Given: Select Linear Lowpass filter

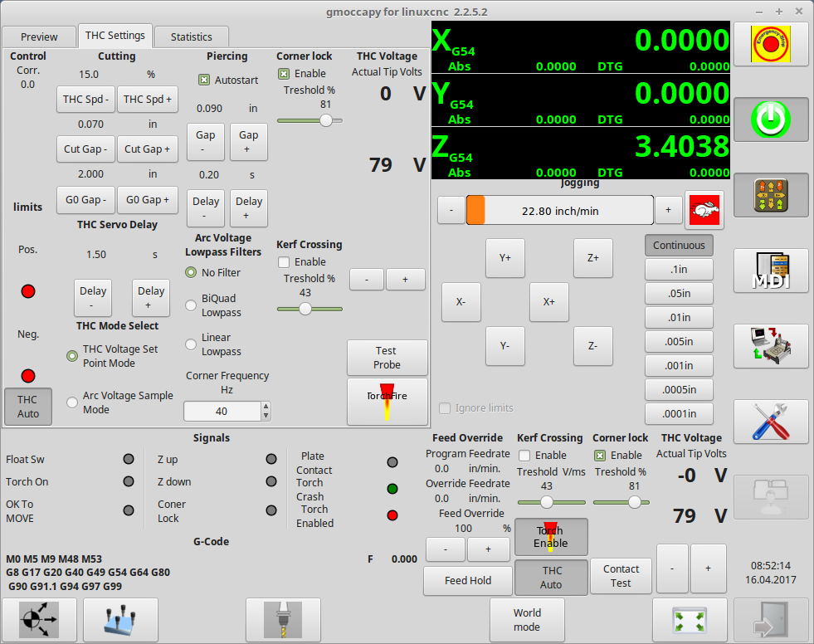Looking at the screenshot, I should tap(191, 344).
